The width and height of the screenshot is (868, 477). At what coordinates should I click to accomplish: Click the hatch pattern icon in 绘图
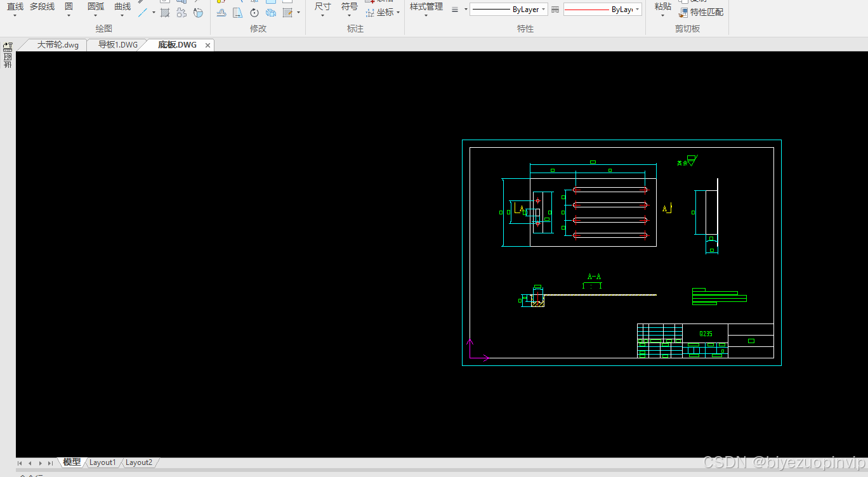[x=165, y=13]
